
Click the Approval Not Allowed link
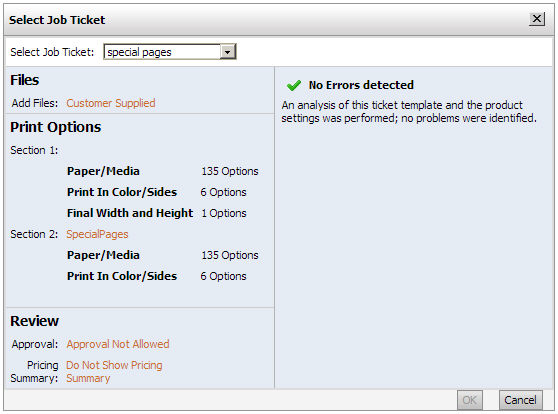118,344
